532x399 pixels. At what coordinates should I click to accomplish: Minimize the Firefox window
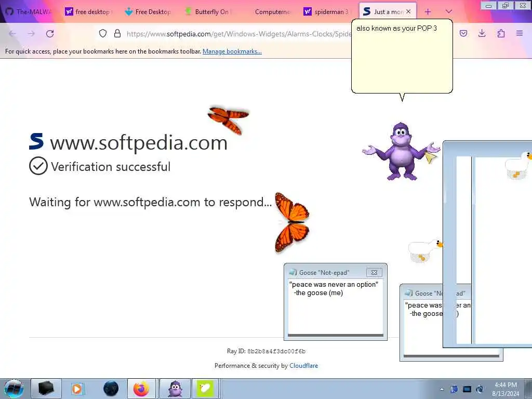pyautogui.click(x=488, y=5)
